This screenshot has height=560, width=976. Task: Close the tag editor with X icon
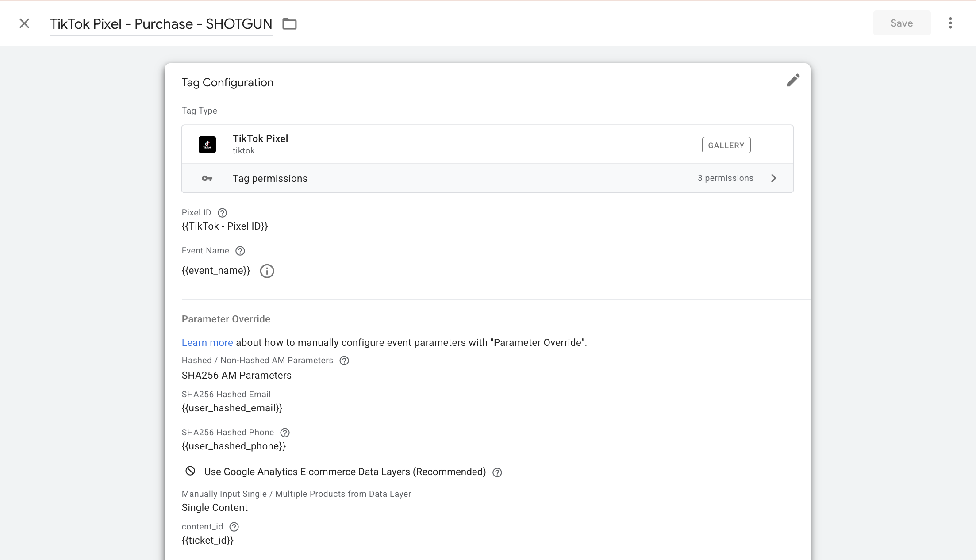click(24, 23)
